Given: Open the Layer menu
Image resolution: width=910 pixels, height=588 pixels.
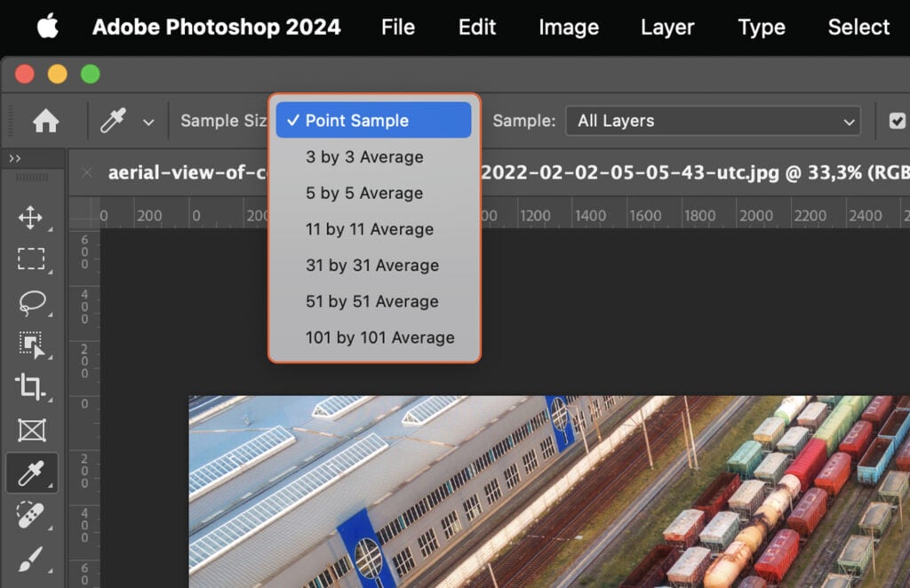Looking at the screenshot, I should click(x=667, y=28).
